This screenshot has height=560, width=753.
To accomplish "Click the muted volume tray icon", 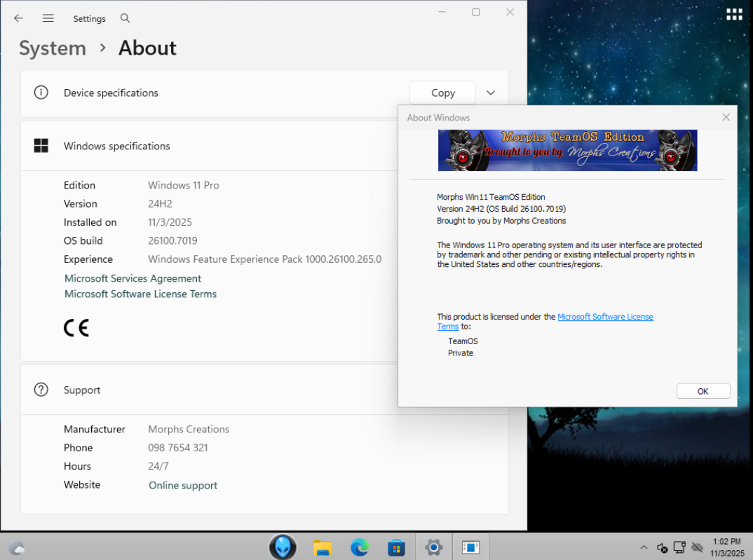I will 662,547.
